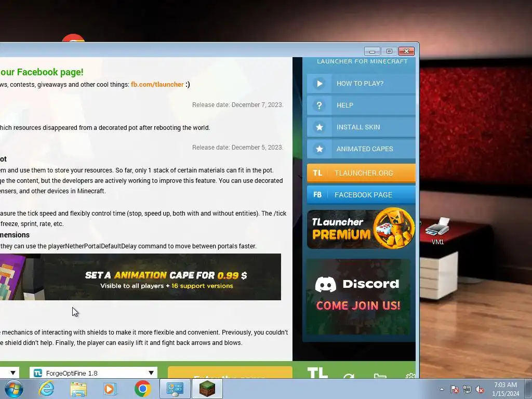Launch Internet Explorer from the taskbar
This screenshot has width=532, height=399.
(46, 389)
